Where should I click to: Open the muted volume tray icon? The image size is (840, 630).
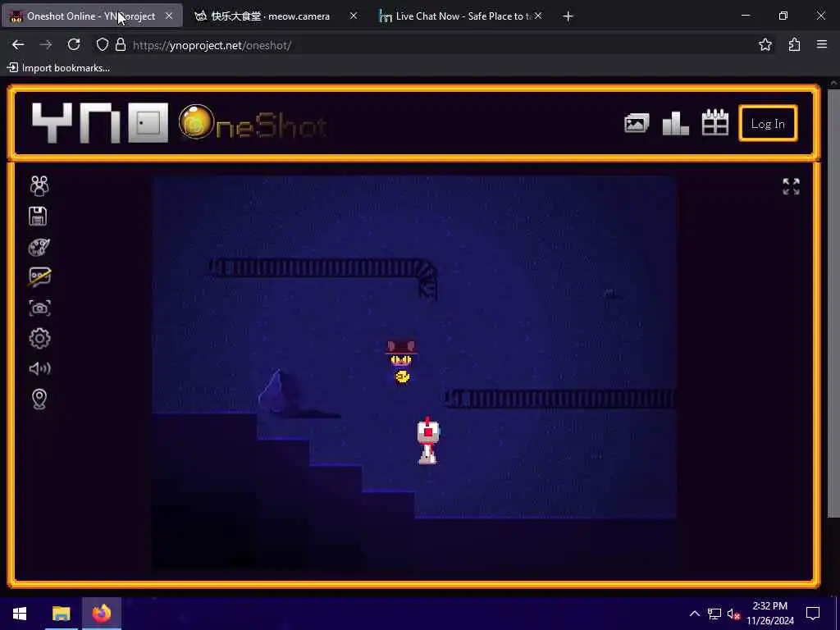coord(733,614)
